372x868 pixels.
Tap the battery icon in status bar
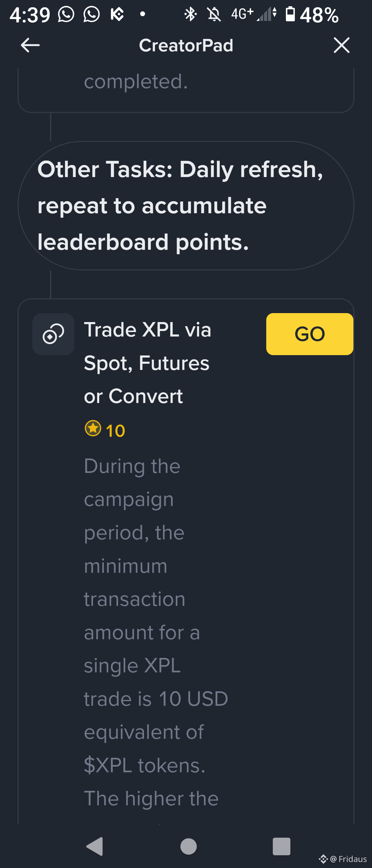click(x=290, y=14)
